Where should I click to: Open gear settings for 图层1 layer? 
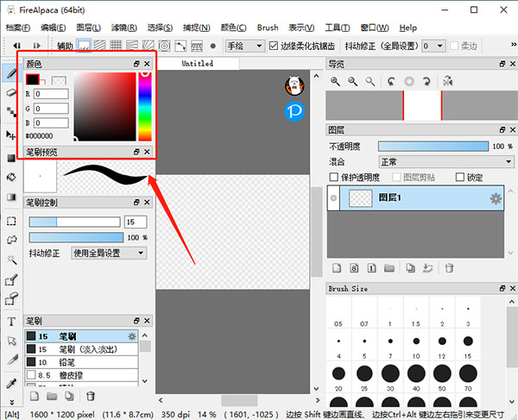click(x=496, y=198)
